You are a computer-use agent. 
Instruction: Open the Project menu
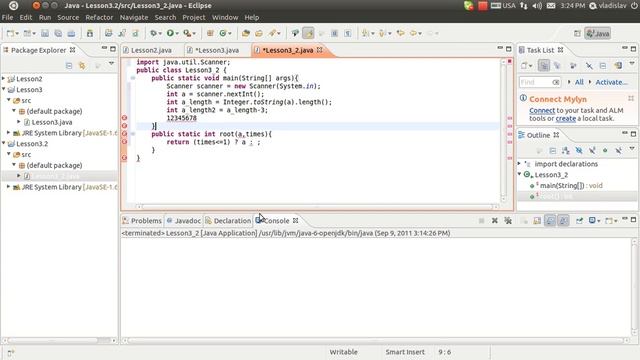coord(194,18)
